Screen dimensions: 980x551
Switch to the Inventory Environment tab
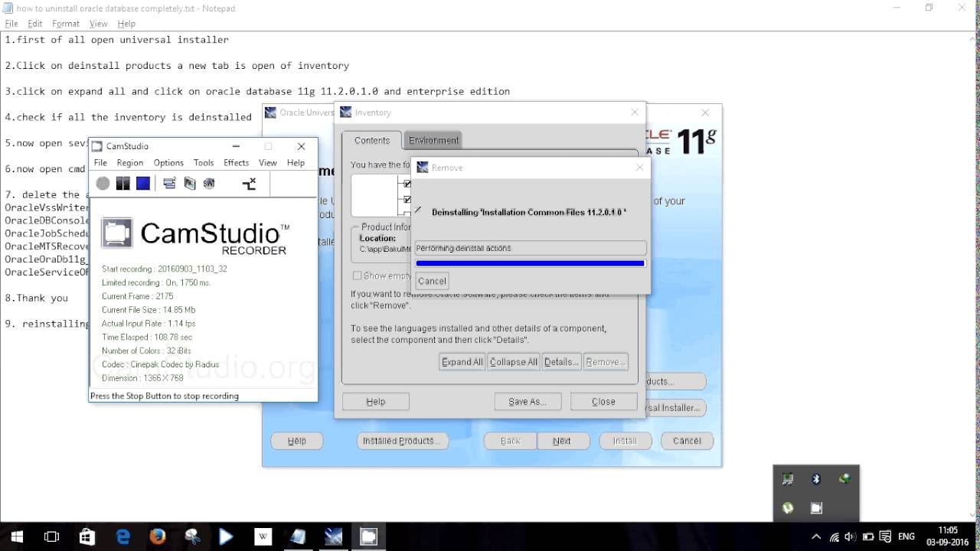coord(433,140)
